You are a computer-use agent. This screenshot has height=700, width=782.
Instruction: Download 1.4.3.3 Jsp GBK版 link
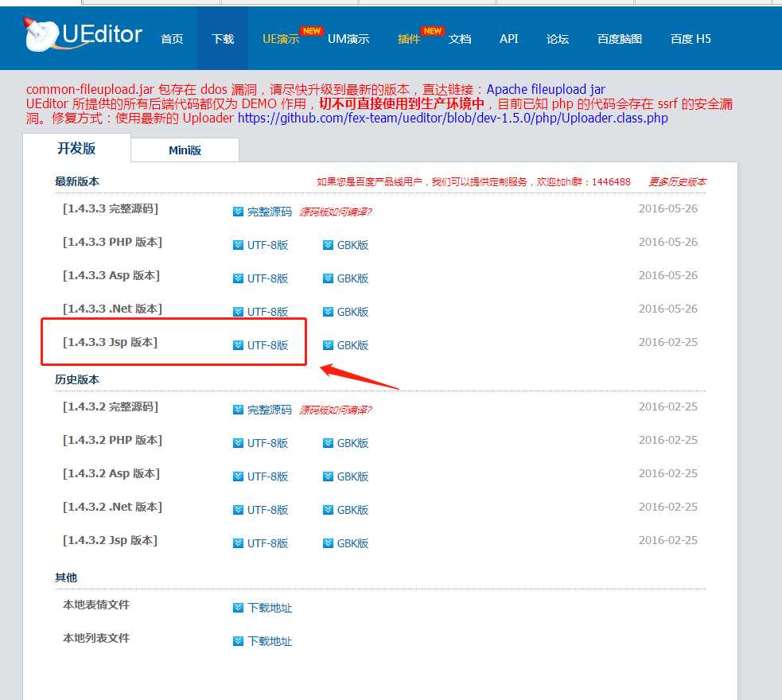tap(352, 345)
